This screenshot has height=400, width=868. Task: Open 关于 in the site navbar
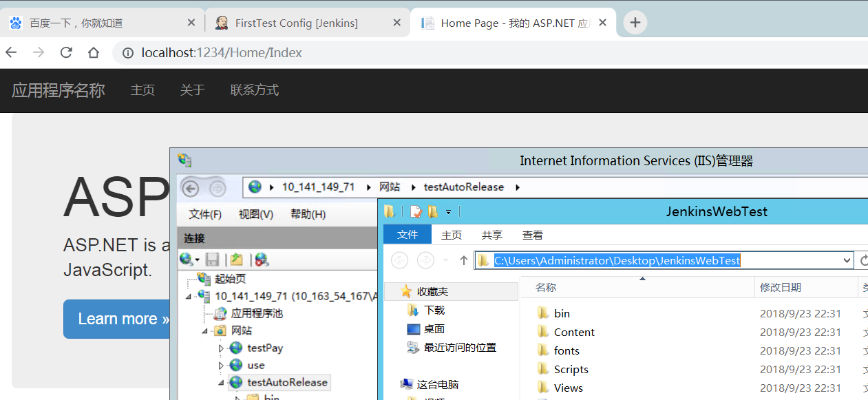coord(193,90)
